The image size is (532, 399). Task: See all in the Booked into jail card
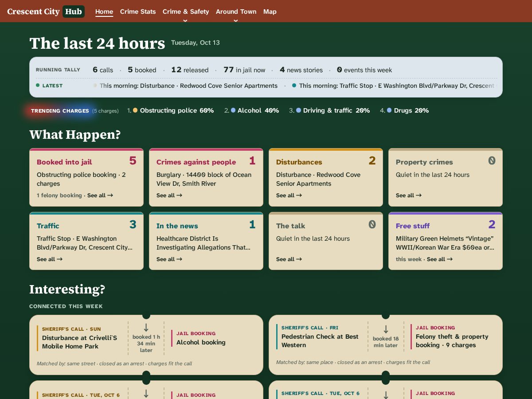pyautogui.click(x=100, y=195)
